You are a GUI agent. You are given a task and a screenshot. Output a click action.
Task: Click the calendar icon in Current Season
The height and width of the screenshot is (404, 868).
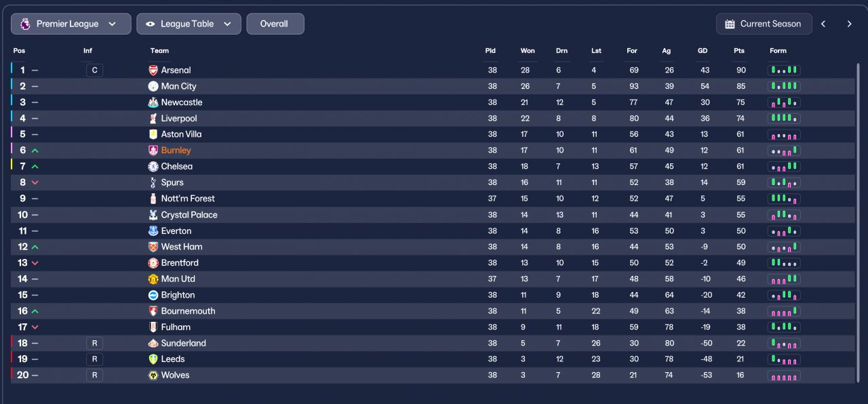pyautogui.click(x=730, y=24)
